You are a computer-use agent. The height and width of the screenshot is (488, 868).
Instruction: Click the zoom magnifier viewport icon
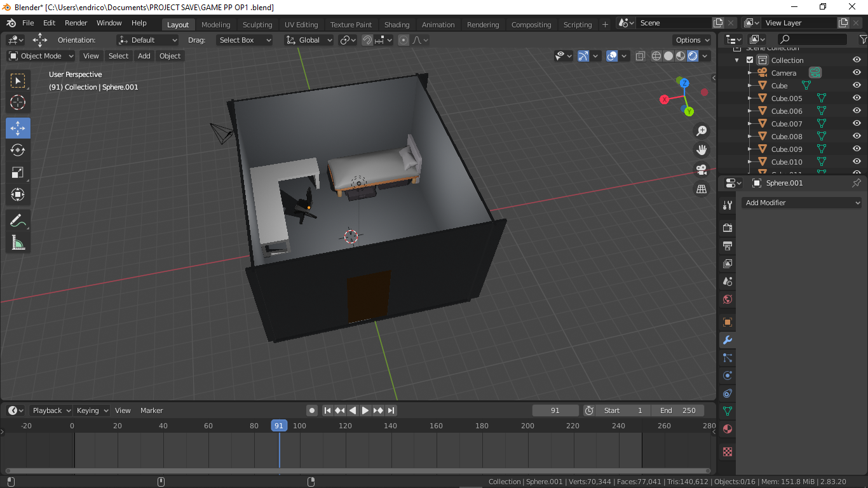point(702,131)
